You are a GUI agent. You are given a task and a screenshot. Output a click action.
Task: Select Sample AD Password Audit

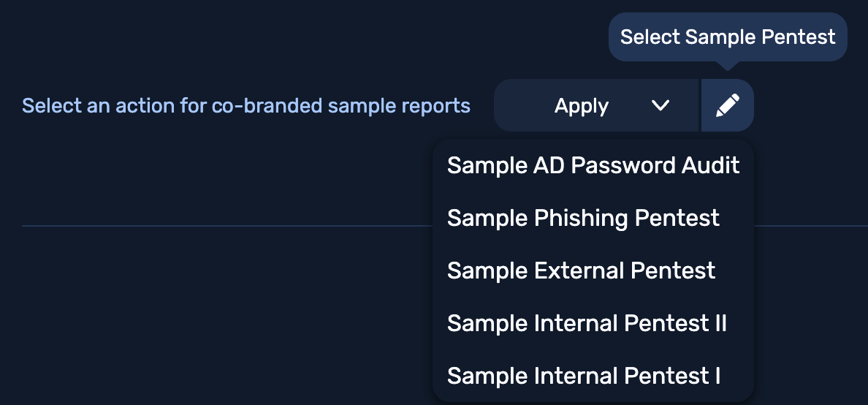tap(593, 165)
